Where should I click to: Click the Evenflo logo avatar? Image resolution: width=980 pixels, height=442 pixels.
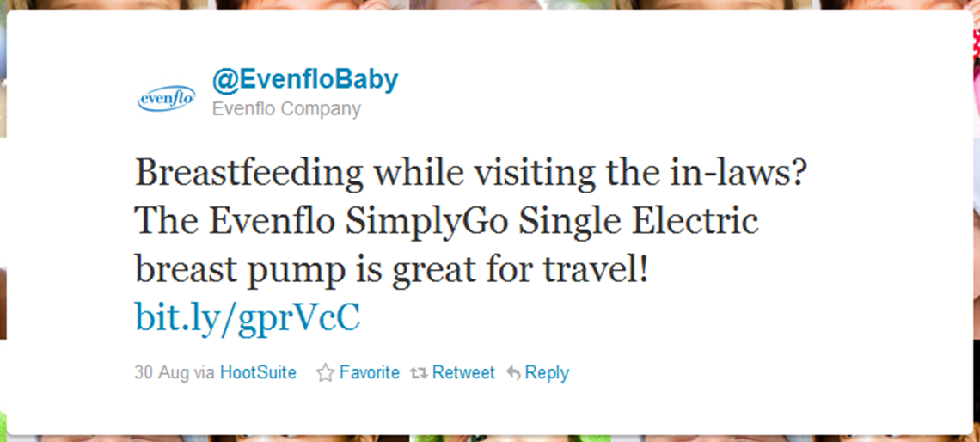[166, 99]
